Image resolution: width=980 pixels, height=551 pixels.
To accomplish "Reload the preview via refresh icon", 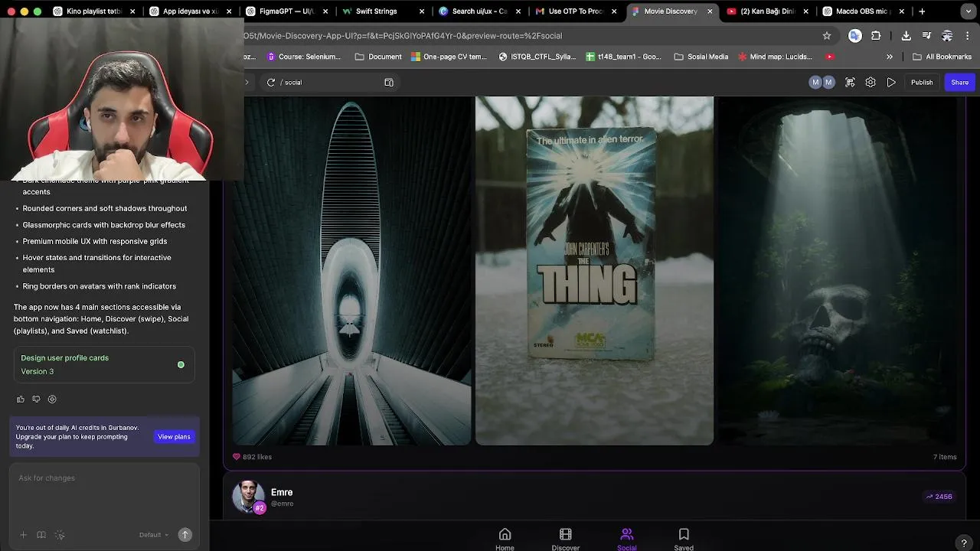I will 271,82.
